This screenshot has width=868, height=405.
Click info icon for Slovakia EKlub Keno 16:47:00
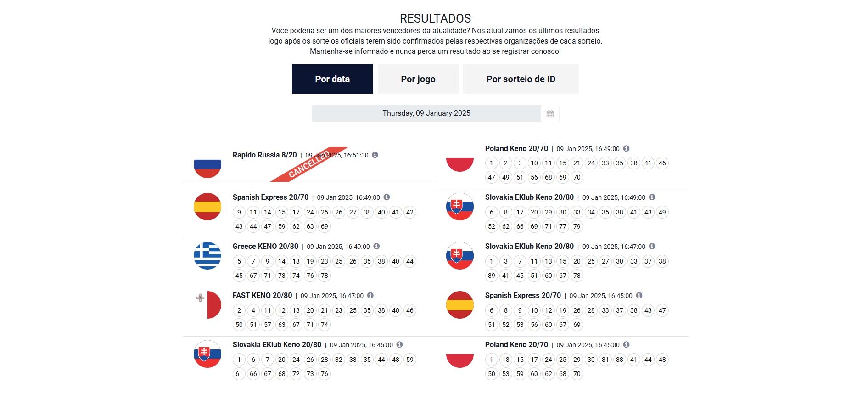tap(652, 246)
